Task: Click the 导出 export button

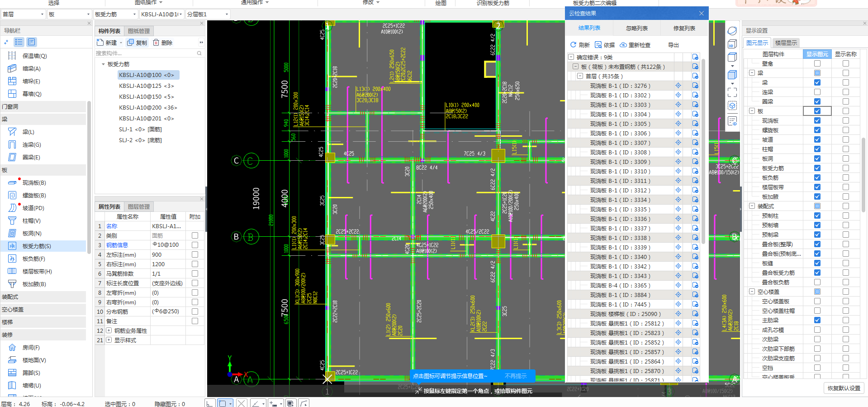Action: pyautogui.click(x=673, y=45)
